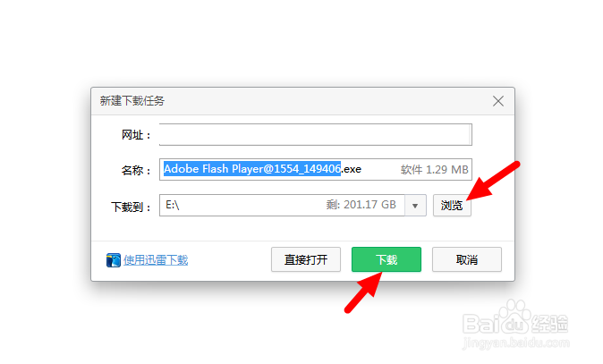Click the E:\ download path field
Viewport: 603px width, 364px height.
coord(282,206)
